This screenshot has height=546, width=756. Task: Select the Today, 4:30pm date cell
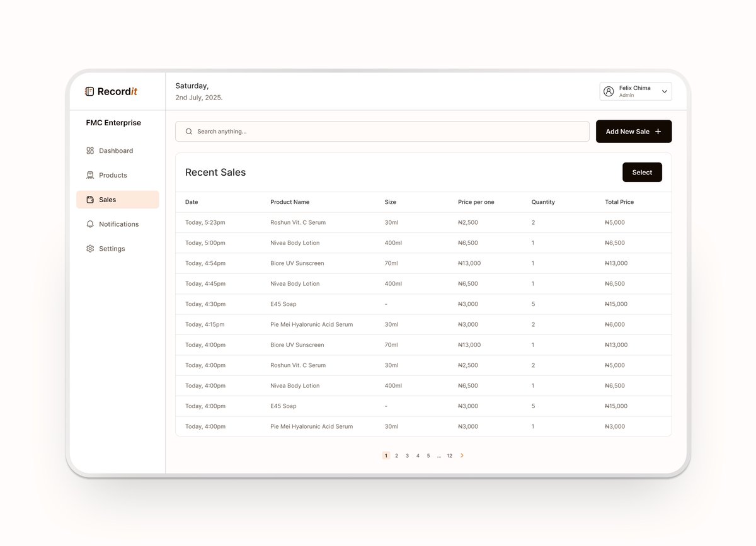coord(205,304)
